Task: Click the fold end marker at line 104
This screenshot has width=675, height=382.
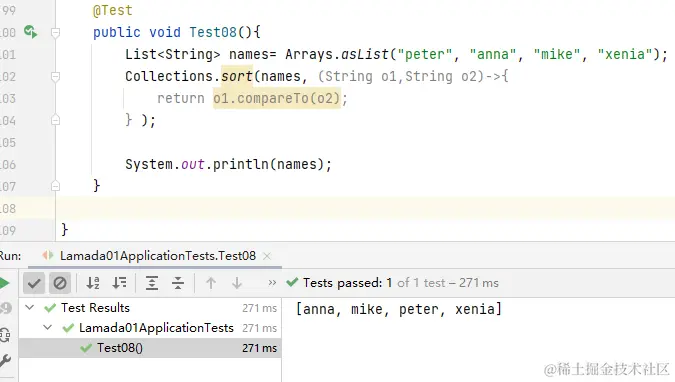Action: click(x=55, y=120)
